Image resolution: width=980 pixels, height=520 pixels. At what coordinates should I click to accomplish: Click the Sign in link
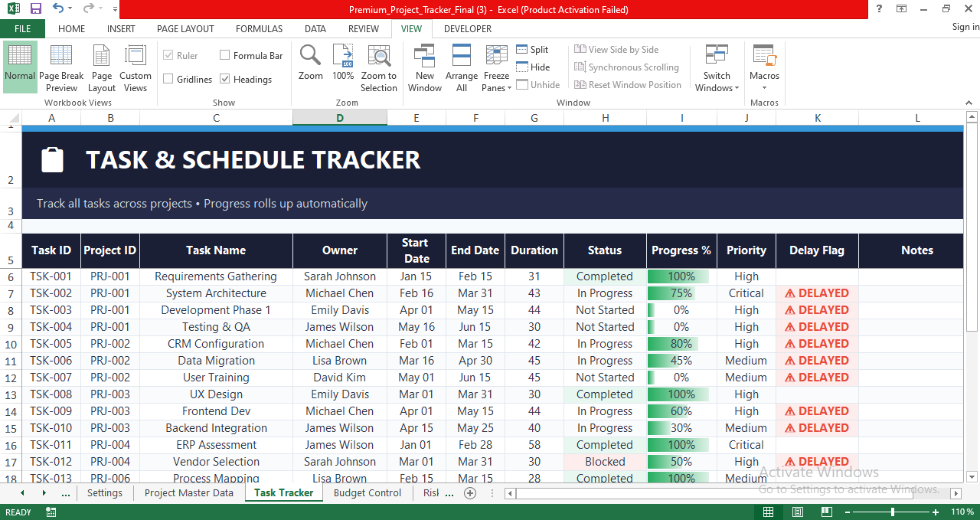pyautogui.click(x=961, y=26)
